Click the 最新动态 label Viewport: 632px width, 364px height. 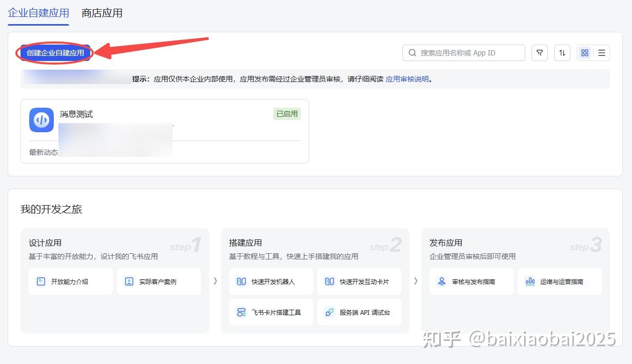pos(44,152)
